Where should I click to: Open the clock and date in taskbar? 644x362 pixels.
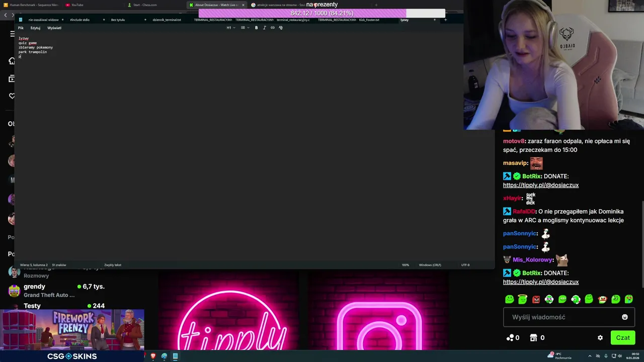(x=633, y=356)
